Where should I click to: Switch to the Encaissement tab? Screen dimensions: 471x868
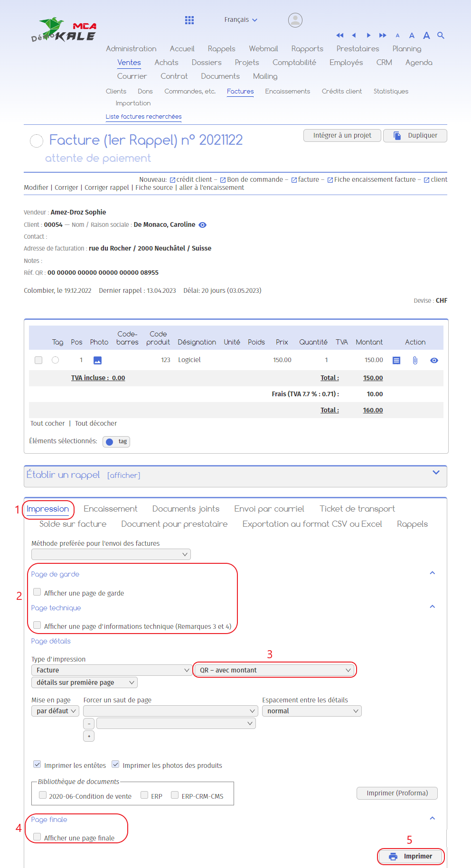coord(110,509)
